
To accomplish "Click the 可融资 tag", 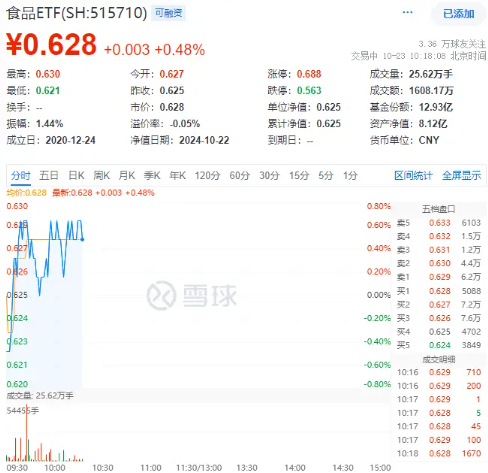I will (x=168, y=13).
